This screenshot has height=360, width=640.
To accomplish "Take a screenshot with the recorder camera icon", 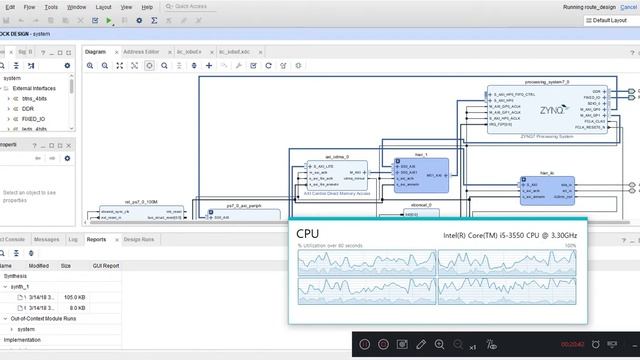I will point(402,344).
